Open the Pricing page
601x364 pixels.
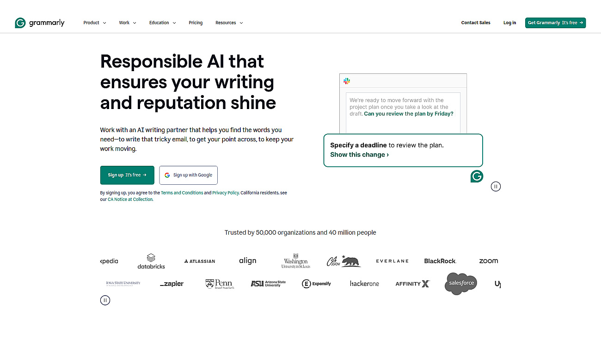196,23
